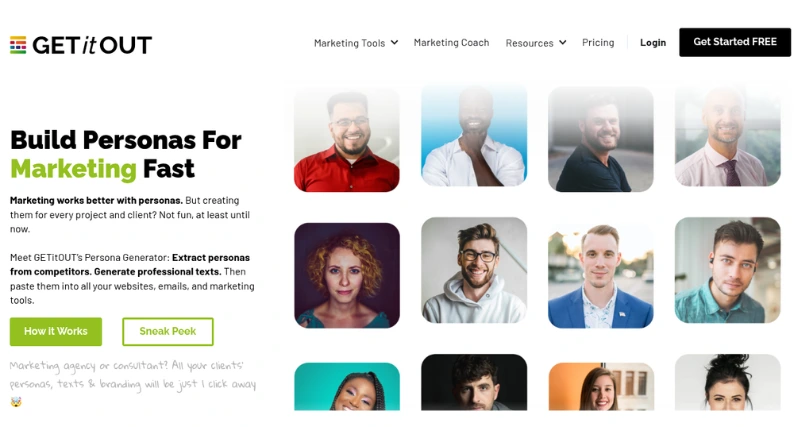Image resolution: width=800 pixels, height=427 pixels.
Task: Select the man in gray hoodie with glasses
Action: coord(474,270)
